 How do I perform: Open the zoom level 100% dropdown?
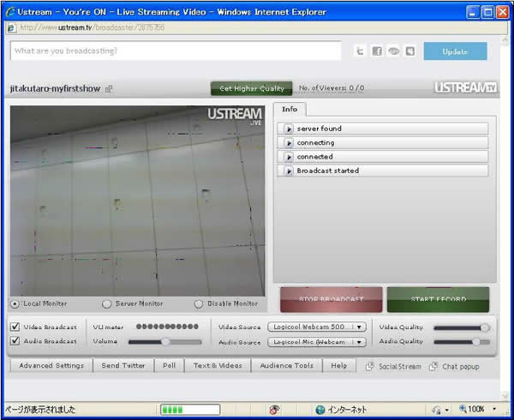[494, 409]
